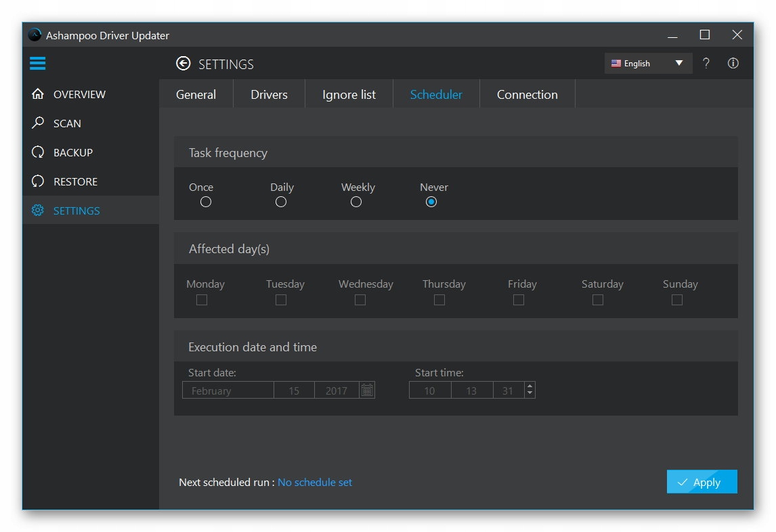Click the Scan magnifier icon
Viewport: 776px width, 532px height.
[38, 123]
